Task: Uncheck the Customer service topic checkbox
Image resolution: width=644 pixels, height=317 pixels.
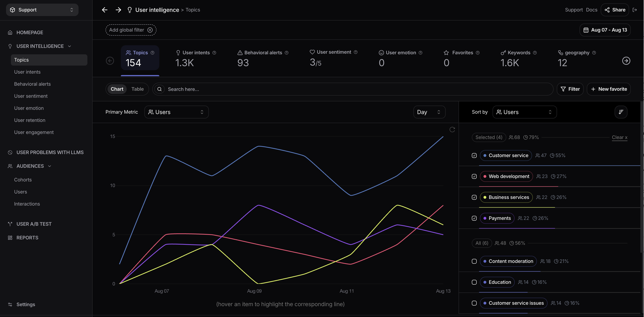Action: click(474, 155)
